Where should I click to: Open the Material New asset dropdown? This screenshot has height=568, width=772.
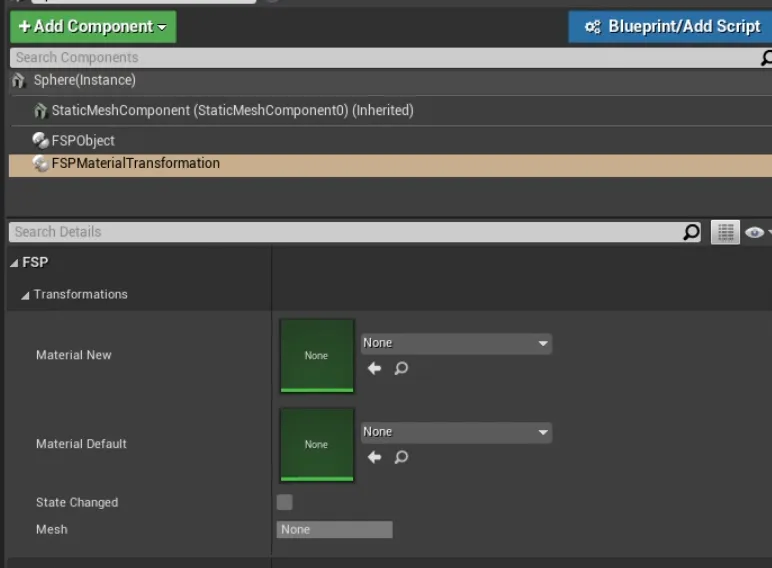(456, 343)
